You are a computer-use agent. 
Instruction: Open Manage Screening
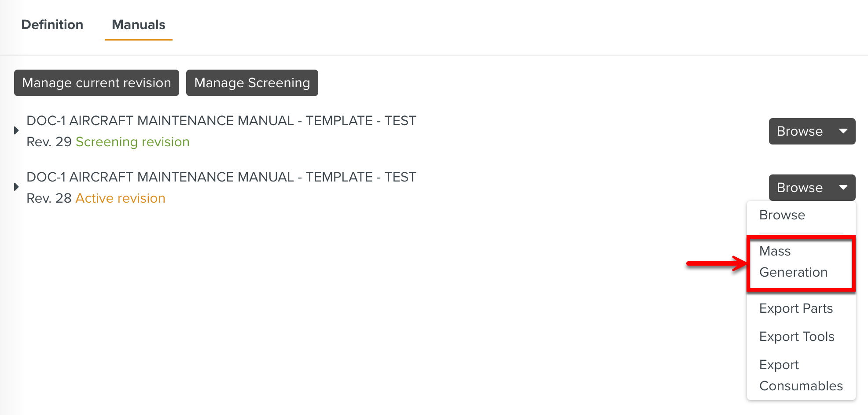click(252, 83)
